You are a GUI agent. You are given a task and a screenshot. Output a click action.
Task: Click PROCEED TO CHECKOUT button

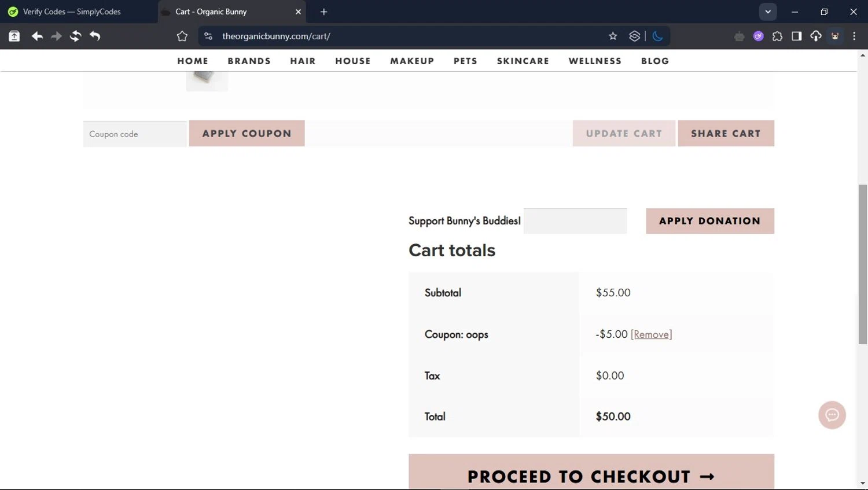click(591, 472)
